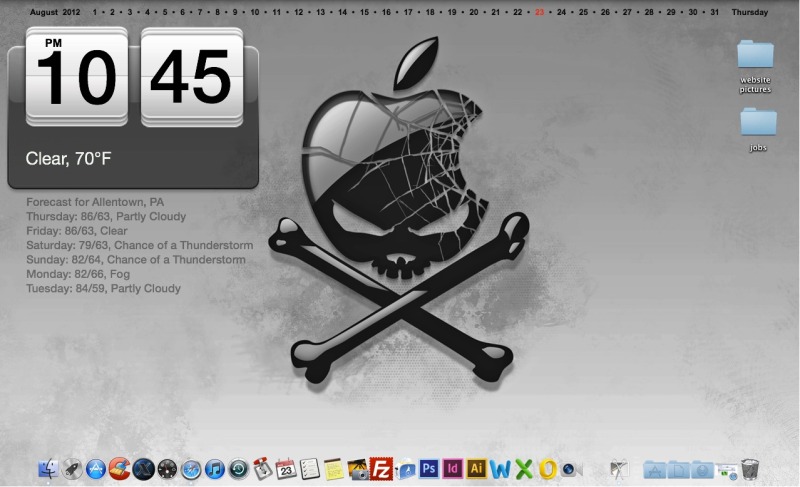This screenshot has height=487, width=800.
Task: Launch the photo and camera icon
Action: (x=358, y=469)
